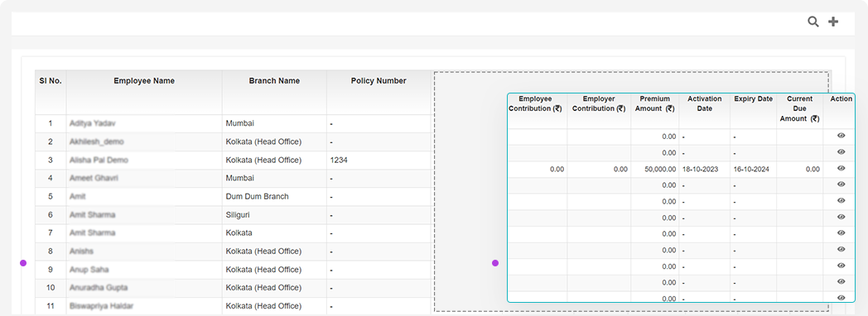
Task: Click Kolkata (Head Office) in Anup Saha row
Action: [263, 270]
